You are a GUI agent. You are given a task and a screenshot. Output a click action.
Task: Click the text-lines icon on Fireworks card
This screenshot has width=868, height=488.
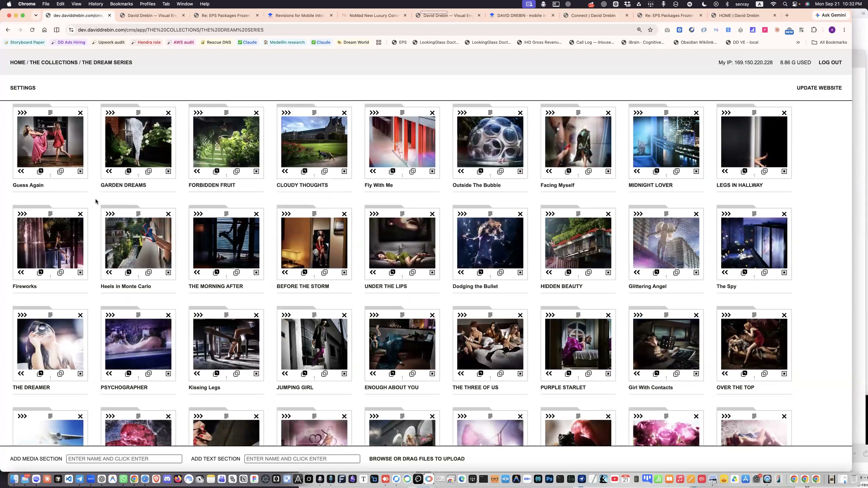coord(50,214)
